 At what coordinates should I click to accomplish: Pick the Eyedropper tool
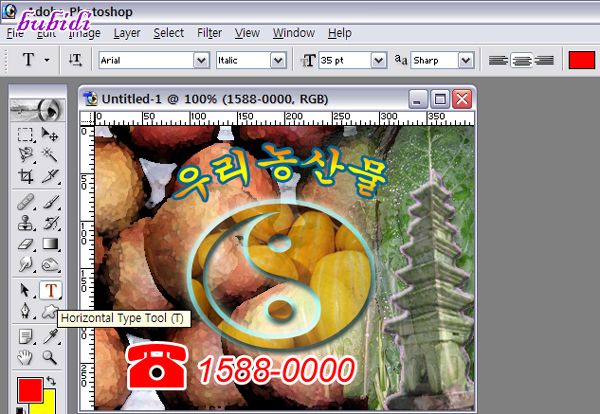click(x=50, y=337)
